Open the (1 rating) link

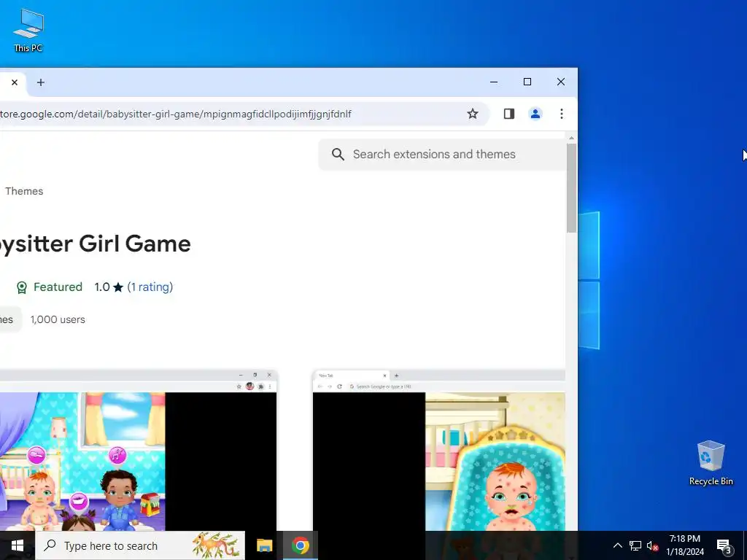150,287
